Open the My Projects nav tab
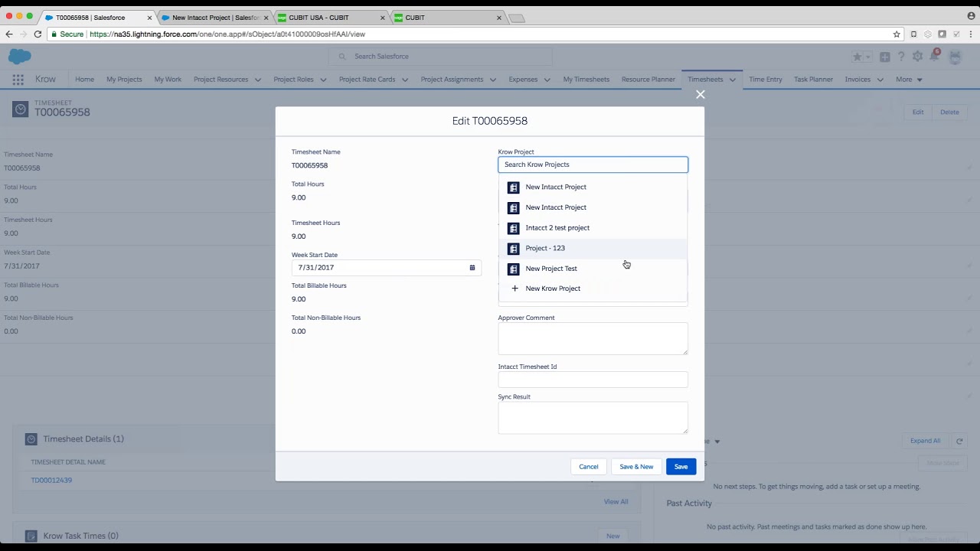The height and width of the screenshot is (551, 980). pos(124,80)
